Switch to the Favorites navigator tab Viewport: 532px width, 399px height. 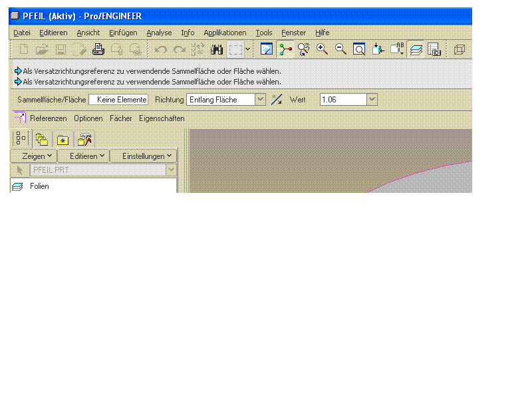click(x=63, y=139)
